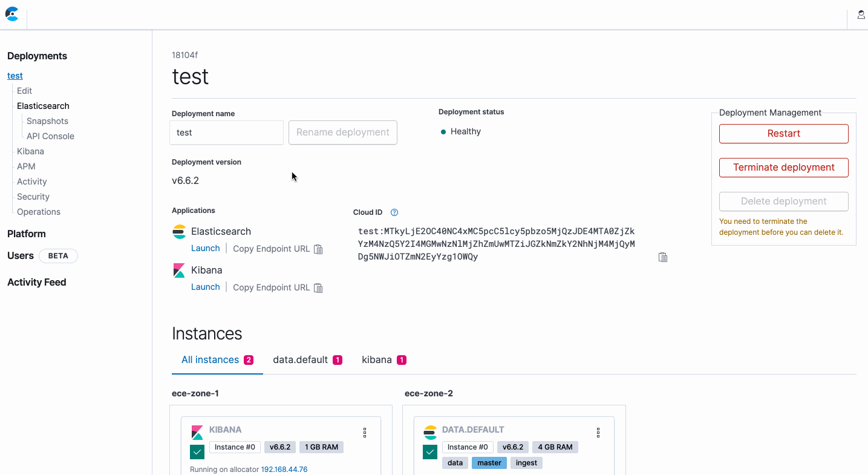Open Platform section in sidebar

27,234
